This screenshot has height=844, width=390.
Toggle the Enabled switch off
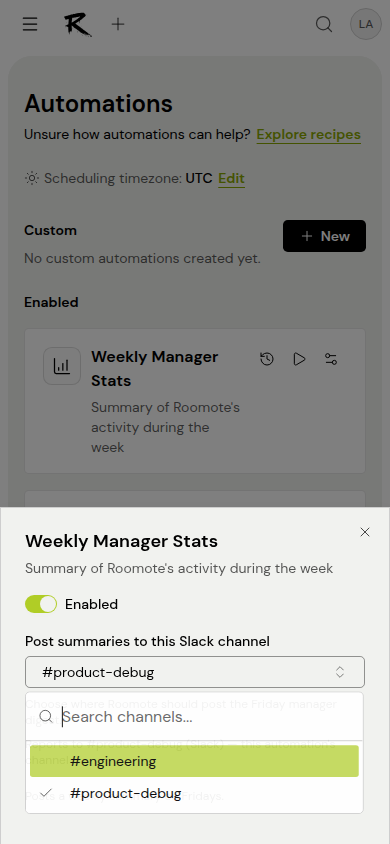(41, 604)
